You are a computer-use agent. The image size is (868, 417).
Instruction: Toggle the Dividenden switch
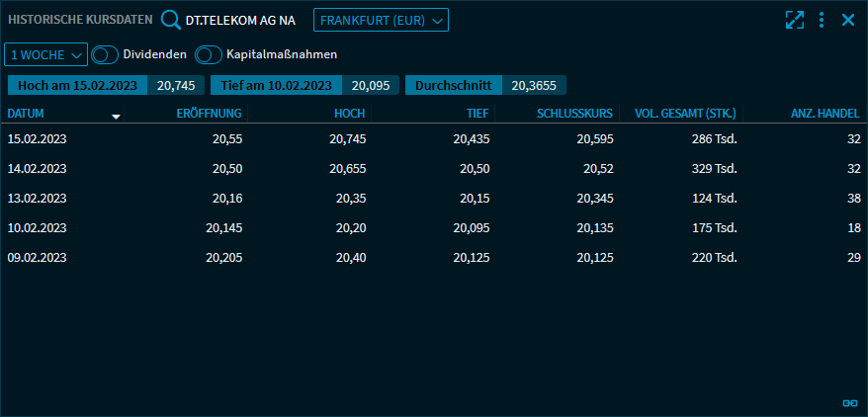[x=105, y=53]
